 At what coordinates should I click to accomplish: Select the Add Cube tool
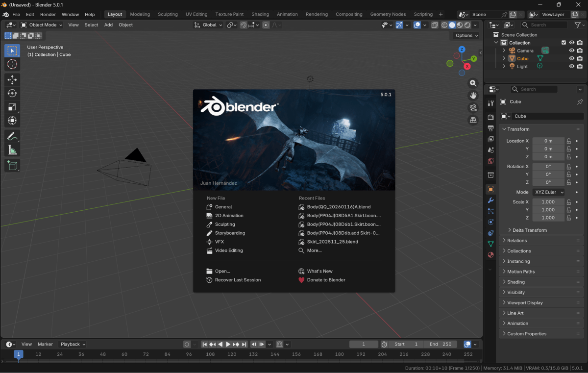click(12, 166)
